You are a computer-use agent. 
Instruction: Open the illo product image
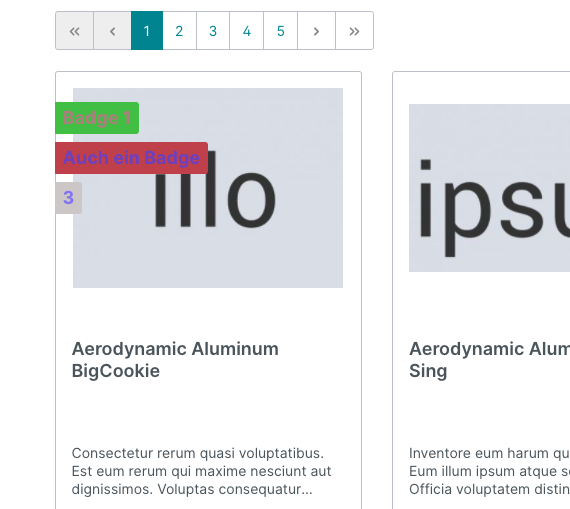[x=208, y=188]
